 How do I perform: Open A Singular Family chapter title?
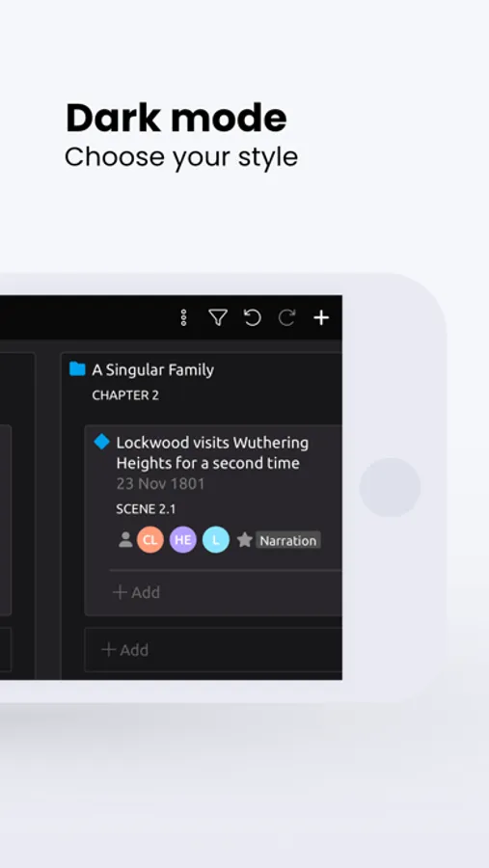pos(152,369)
